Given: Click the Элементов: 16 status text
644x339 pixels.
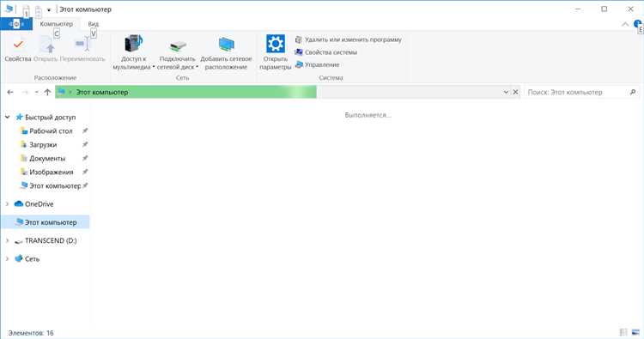Looking at the screenshot, I should click(31, 333).
